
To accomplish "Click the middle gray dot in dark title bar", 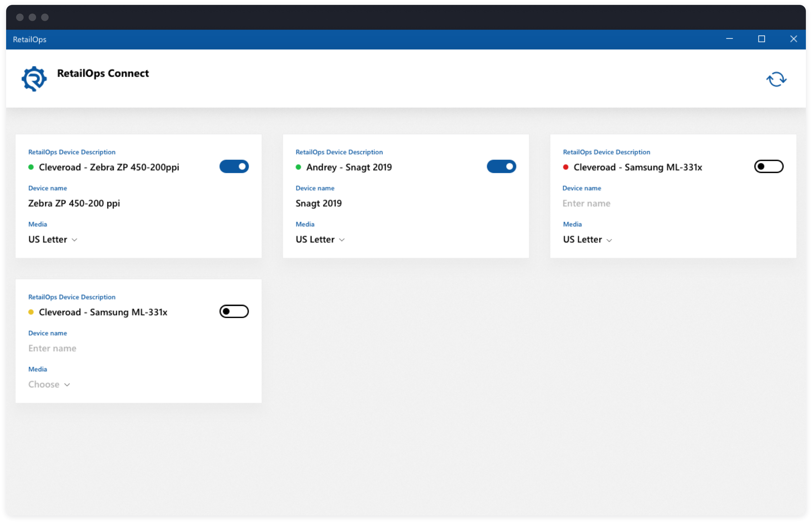I will (x=32, y=17).
